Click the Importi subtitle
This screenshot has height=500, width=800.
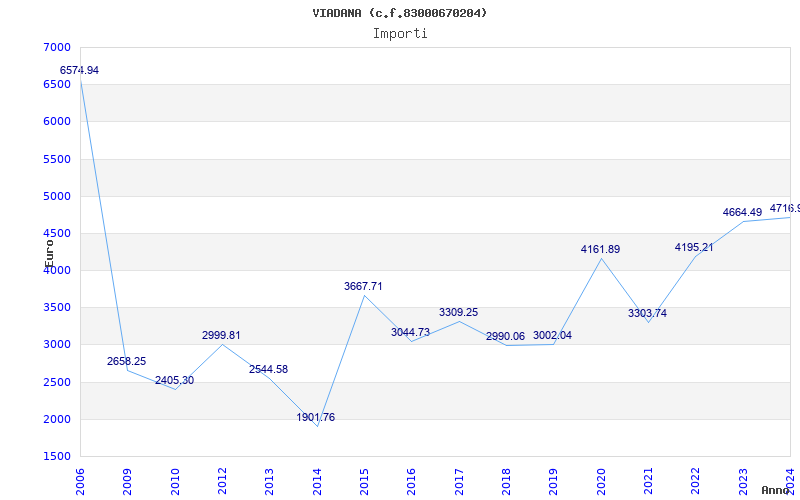(x=400, y=34)
